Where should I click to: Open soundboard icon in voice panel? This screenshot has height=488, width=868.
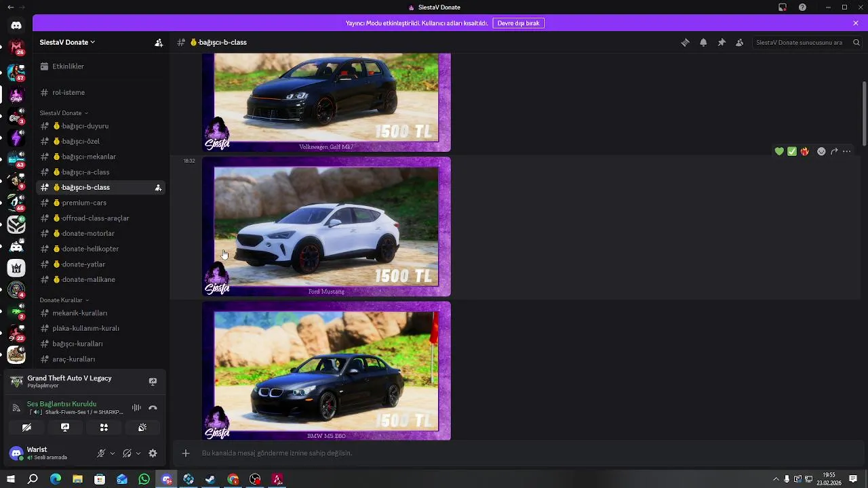(x=142, y=428)
